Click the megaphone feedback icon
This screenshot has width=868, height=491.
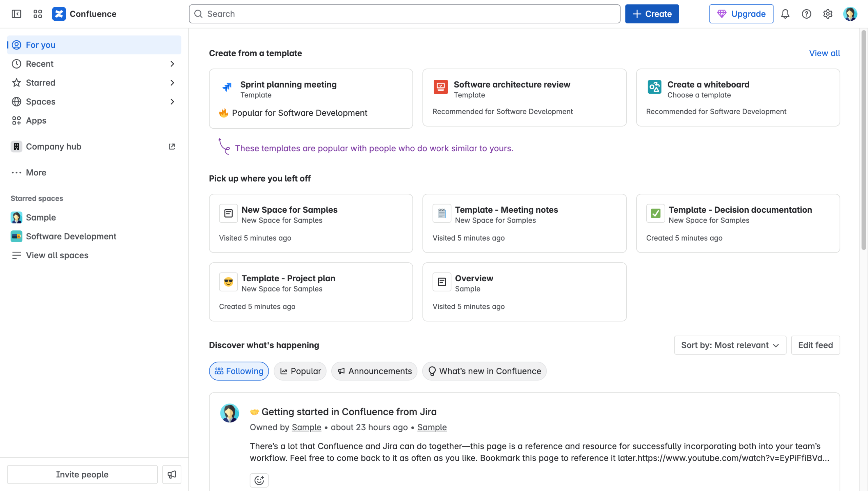pos(172,474)
